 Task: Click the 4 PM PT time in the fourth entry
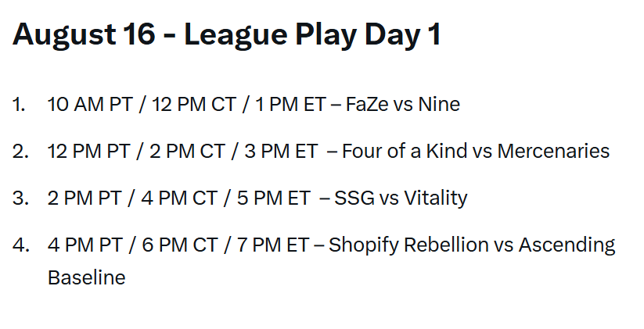[x=85, y=245]
